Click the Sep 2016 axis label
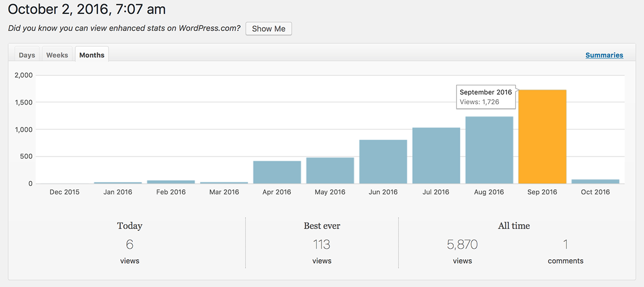The image size is (644, 287). click(x=542, y=192)
